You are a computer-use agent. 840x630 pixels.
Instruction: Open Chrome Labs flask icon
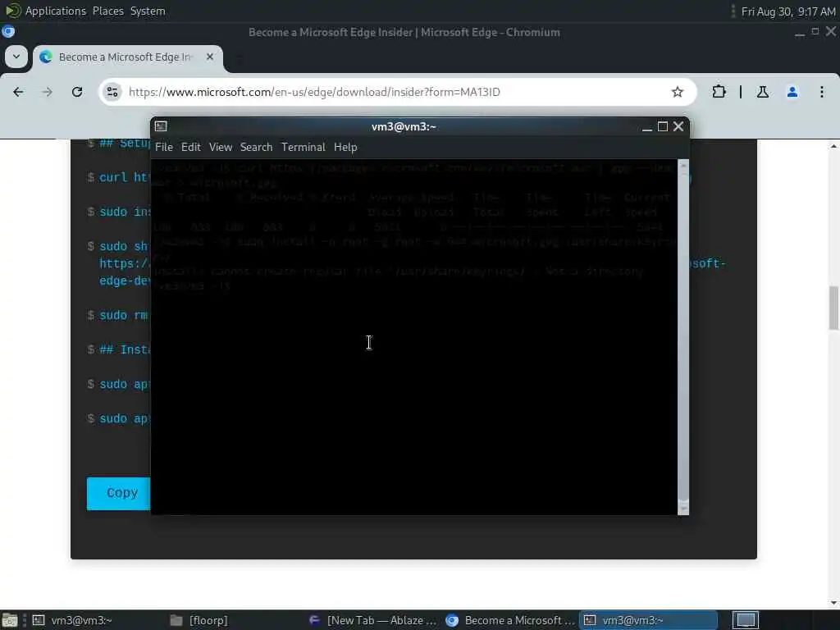point(762,92)
